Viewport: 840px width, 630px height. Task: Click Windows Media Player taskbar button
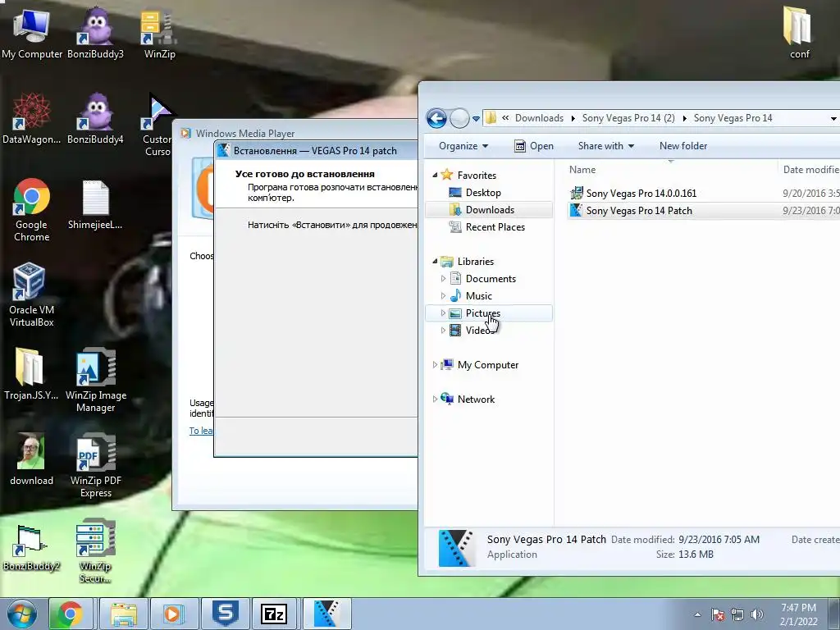[174, 614]
